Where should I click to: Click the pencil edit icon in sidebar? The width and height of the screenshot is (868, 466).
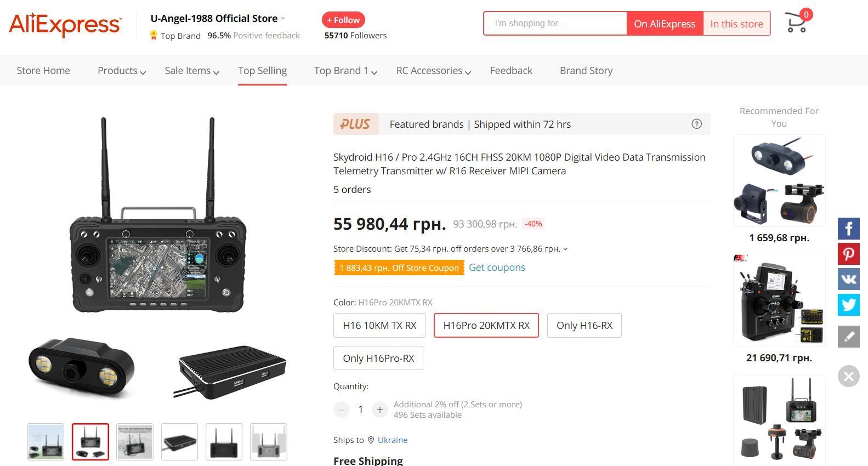848,337
